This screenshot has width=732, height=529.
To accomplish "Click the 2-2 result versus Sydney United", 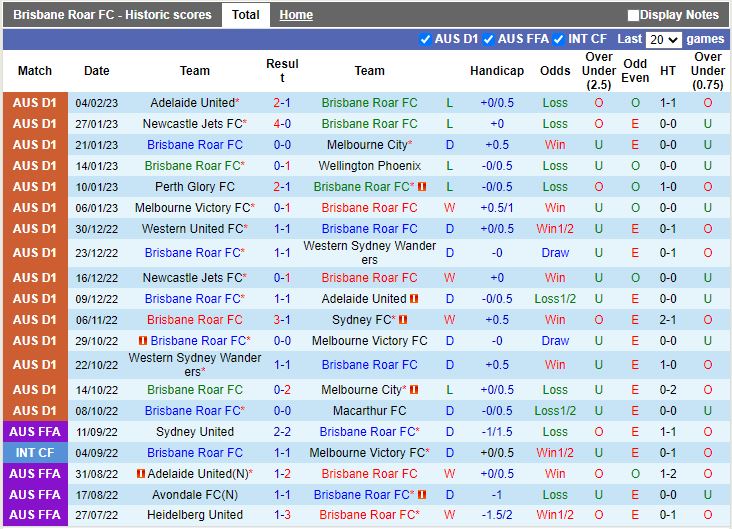I will [282, 432].
